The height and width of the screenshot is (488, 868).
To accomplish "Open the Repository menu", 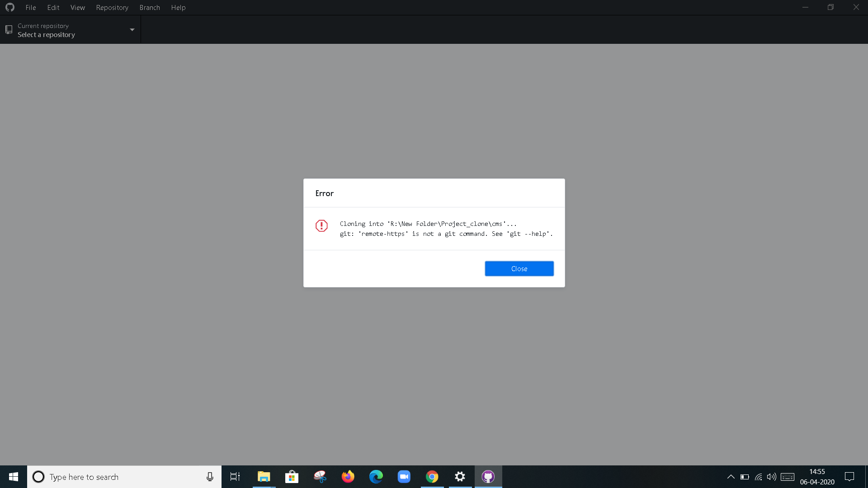I will click(x=112, y=7).
